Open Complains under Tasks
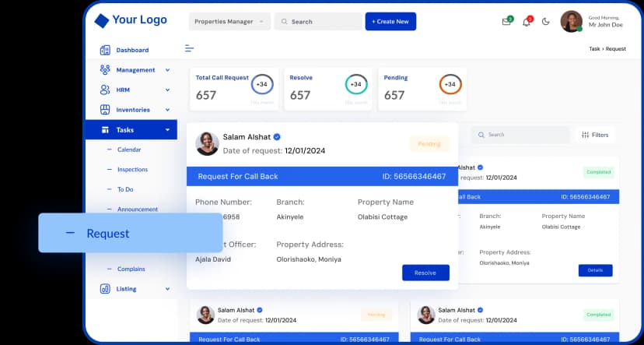 pyautogui.click(x=131, y=269)
